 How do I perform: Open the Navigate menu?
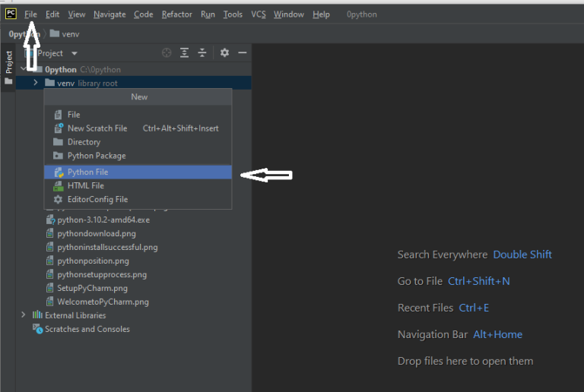(x=109, y=14)
